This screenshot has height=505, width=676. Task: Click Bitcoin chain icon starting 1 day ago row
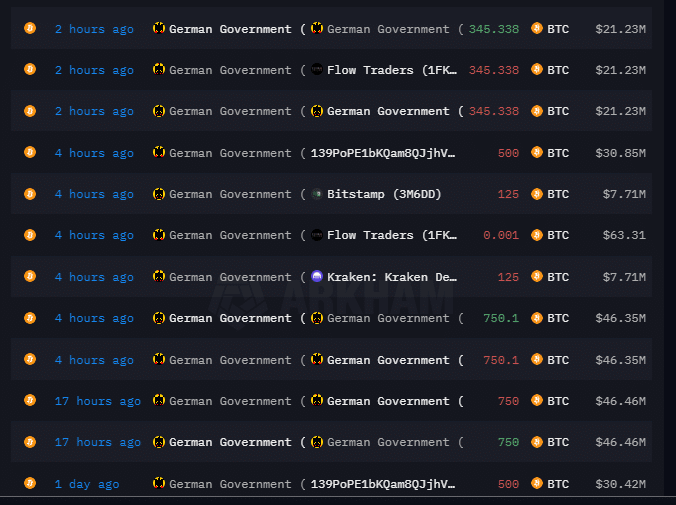[30, 483]
